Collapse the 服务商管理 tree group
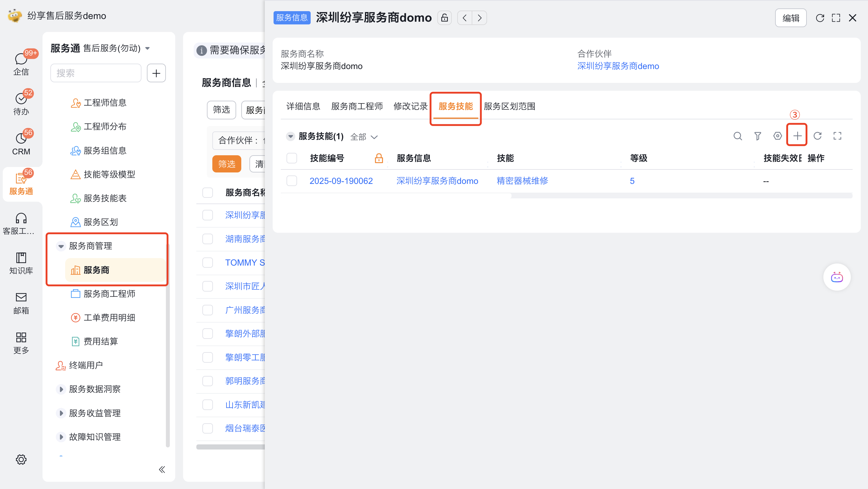Image resolution: width=868 pixels, height=489 pixels. [61, 246]
